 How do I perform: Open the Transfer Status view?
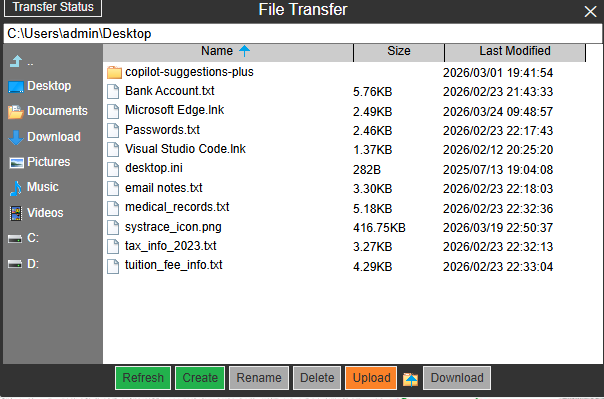(53, 7)
